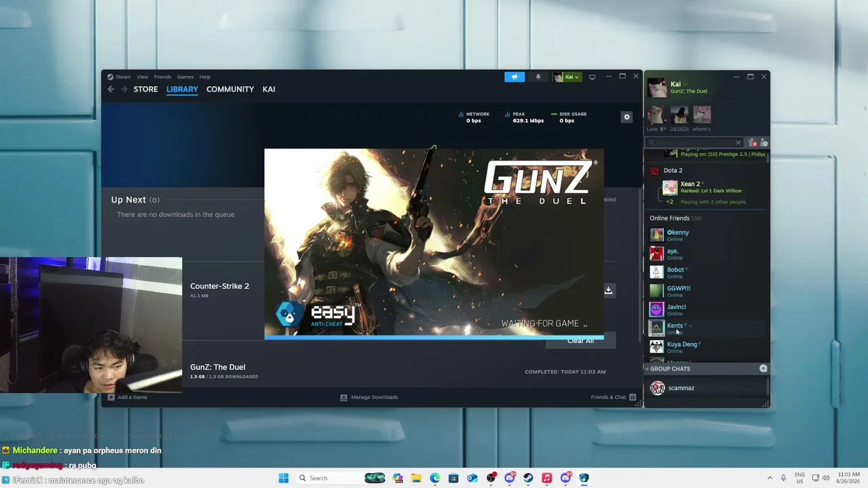Open the Windows Start menu
This screenshot has width=868, height=488.
(x=283, y=478)
